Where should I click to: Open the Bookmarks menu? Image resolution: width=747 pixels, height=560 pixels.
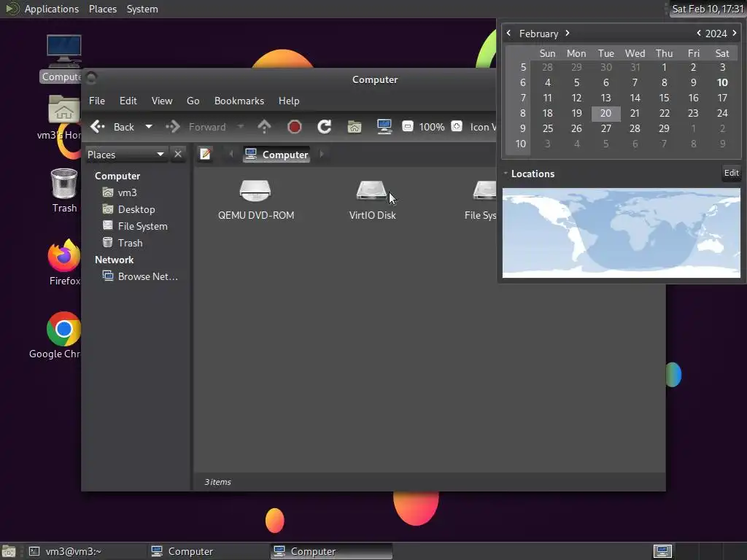[239, 101]
